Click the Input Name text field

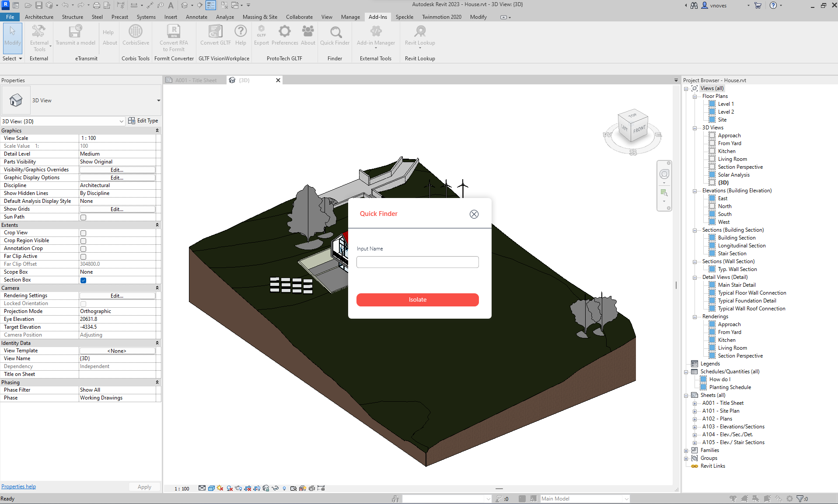(x=417, y=262)
